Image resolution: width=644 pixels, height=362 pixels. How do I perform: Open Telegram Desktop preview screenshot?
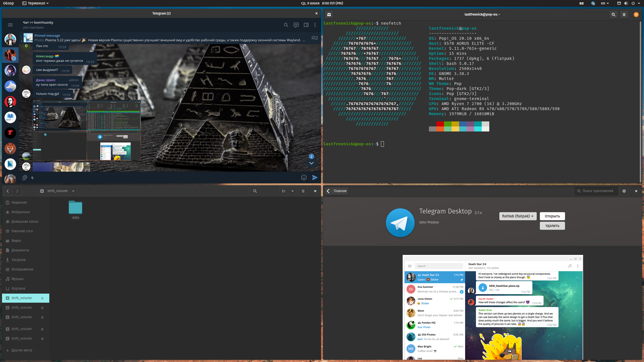click(493, 307)
